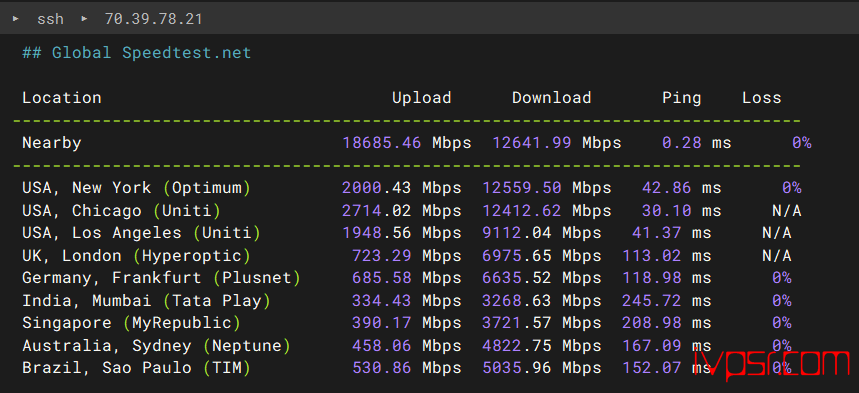Click the arrow before ssh
859x393 pixels.
click(16, 19)
